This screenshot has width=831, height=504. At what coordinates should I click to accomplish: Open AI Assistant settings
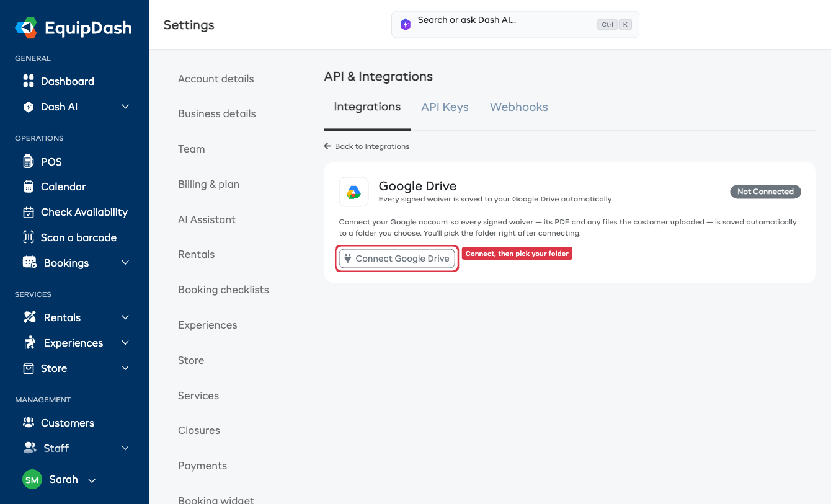pos(207,219)
